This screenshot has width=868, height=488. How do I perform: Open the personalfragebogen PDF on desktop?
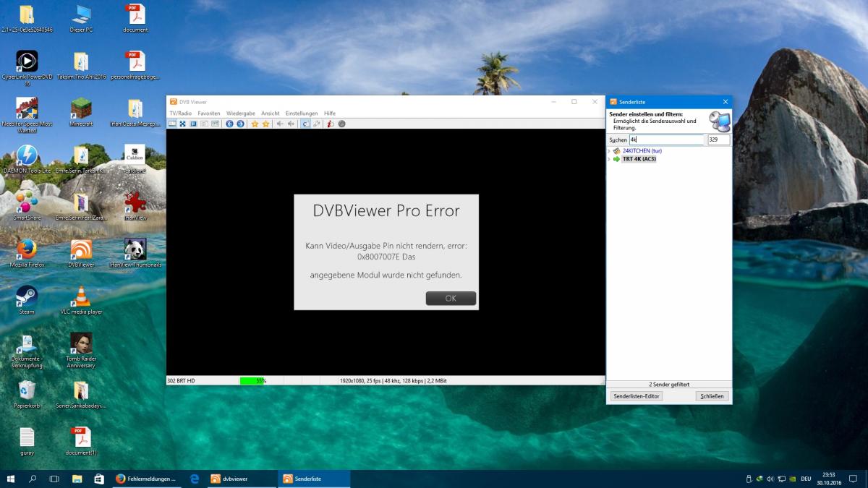(135, 66)
